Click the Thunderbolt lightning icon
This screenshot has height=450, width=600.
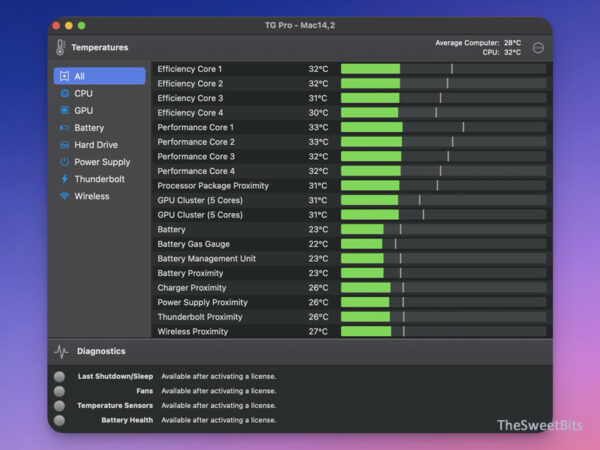coord(64,179)
